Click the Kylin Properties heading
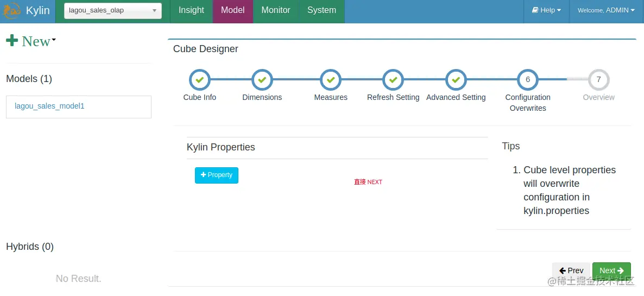The image size is (644, 296). coord(221,147)
